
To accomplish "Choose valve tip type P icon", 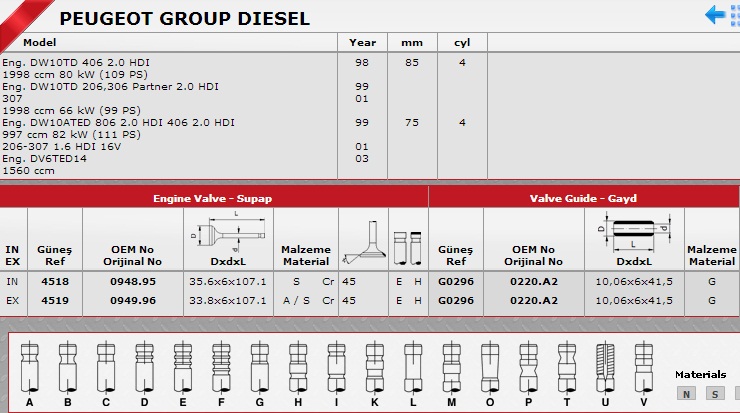I will [x=527, y=367].
